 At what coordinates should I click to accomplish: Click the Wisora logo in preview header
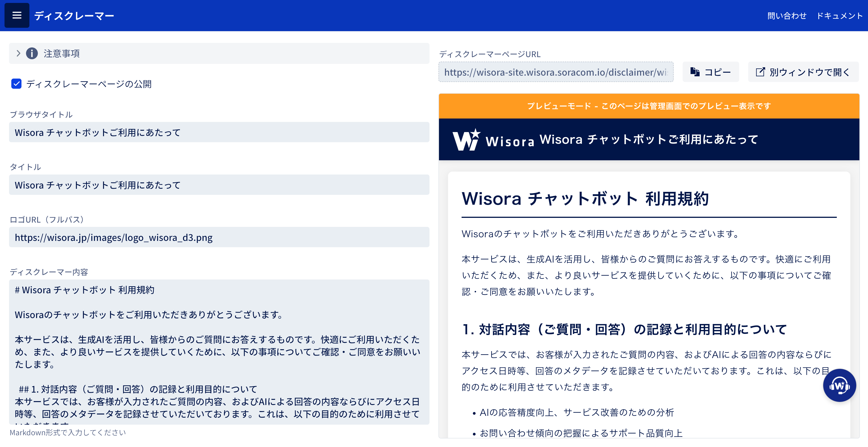pyautogui.click(x=493, y=139)
